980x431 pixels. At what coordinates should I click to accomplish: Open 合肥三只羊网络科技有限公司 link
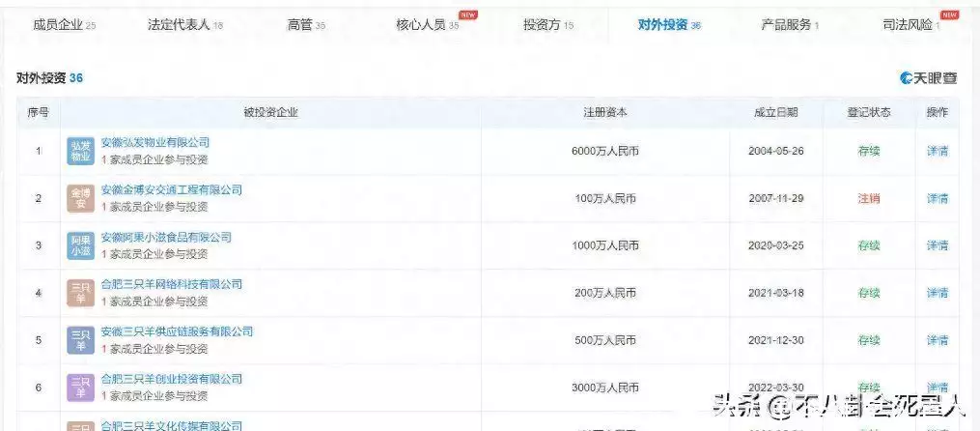(x=171, y=284)
